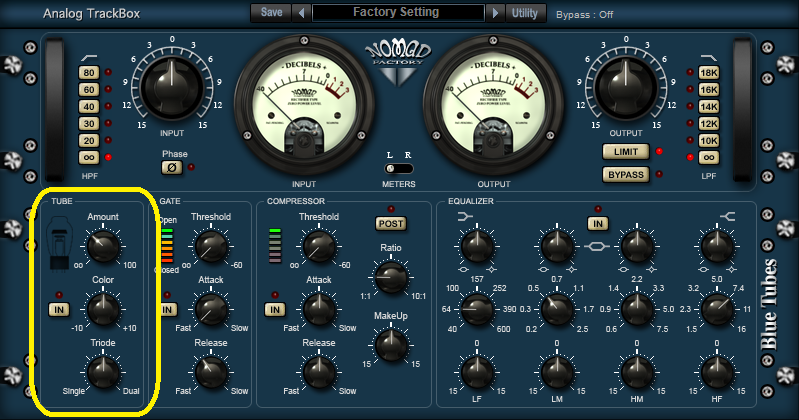The height and width of the screenshot is (420, 799).
Task: Click the HF frequency knob (1.5-16)
Action: point(717,309)
